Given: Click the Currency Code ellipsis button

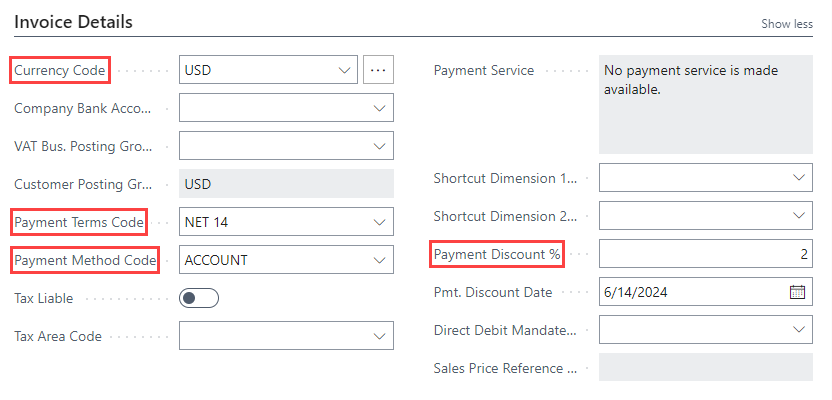Looking at the screenshot, I should (378, 70).
